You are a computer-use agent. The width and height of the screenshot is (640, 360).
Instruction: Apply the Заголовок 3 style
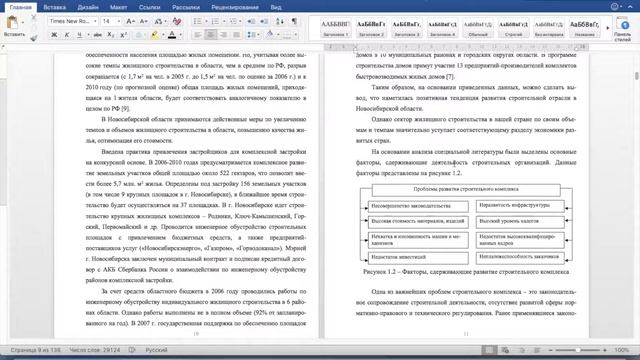tap(407, 28)
